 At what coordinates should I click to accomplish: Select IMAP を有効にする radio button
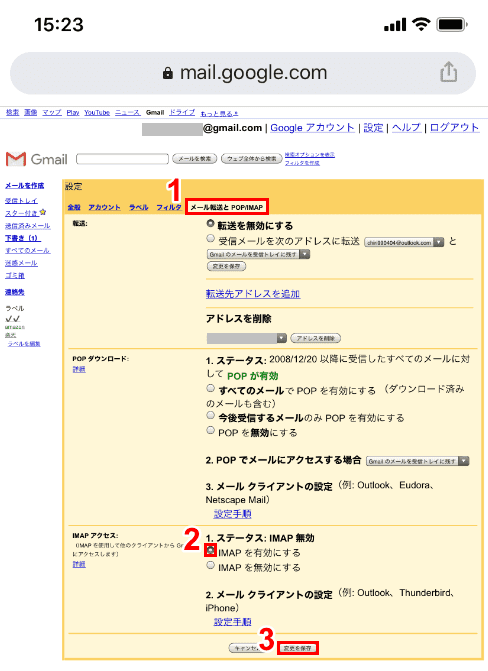click(x=210, y=550)
